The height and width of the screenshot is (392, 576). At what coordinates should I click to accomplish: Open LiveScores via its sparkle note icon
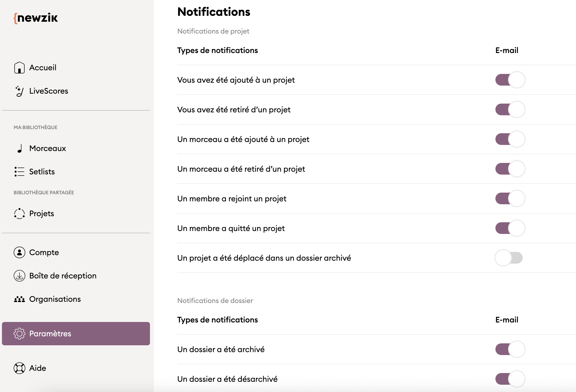pyautogui.click(x=19, y=91)
